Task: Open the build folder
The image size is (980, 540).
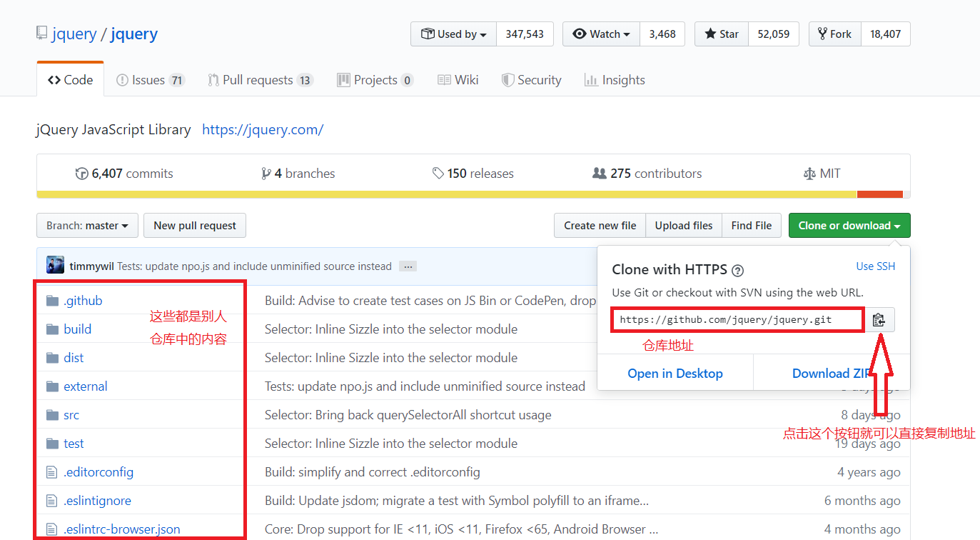Action: click(x=77, y=329)
